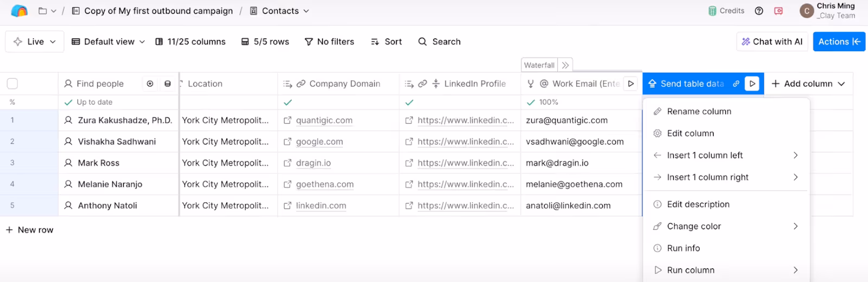Click vsadhwani@google.com email cell

582,141
